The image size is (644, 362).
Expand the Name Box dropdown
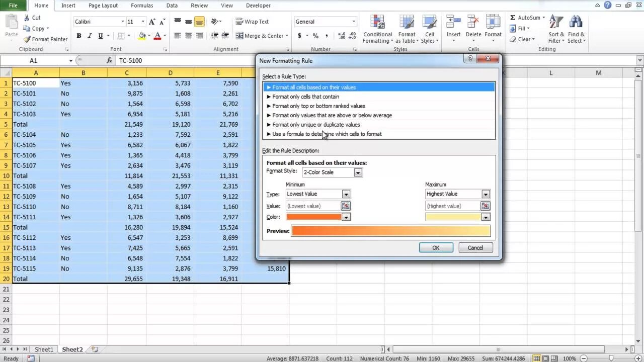pyautogui.click(x=70, y=60)
